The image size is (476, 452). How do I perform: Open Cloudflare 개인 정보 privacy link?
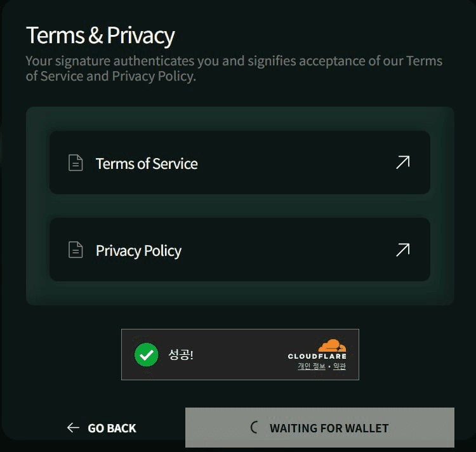pos(311,366)
